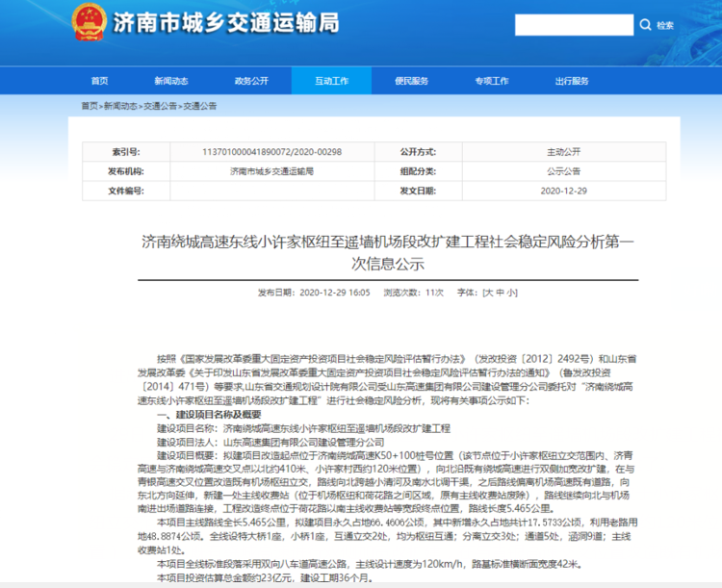Screen dimensions: 722x588
Task: Select the 互动工作 navigation item
Action: (330, 81)
